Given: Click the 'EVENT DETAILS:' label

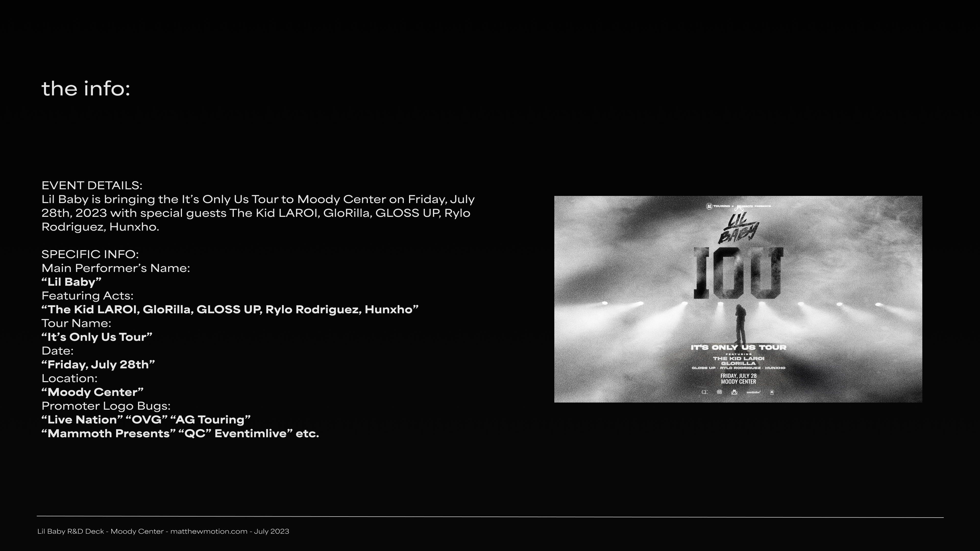Looking at the screenshot, I should point(92,185).
